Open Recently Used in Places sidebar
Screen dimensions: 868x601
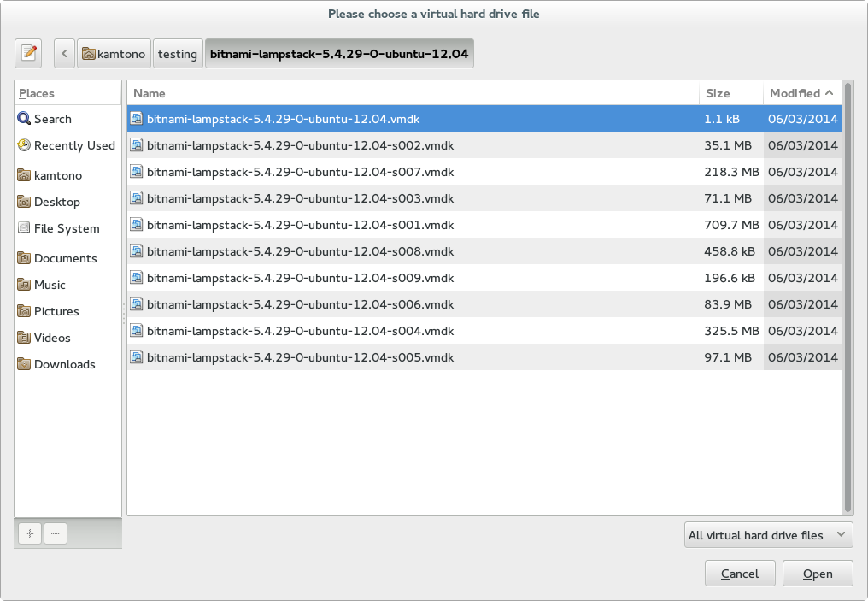73,146
